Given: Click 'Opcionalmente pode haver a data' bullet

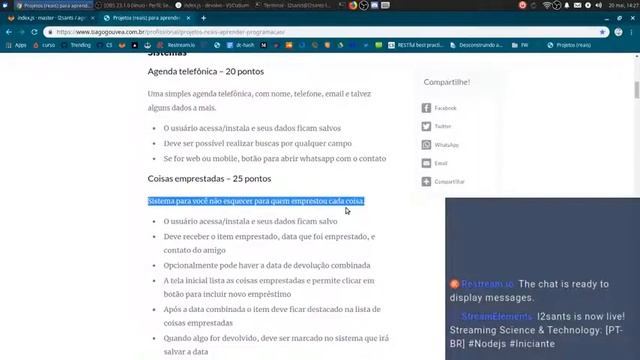Looking at the screenshot, I should coord(267,265).
